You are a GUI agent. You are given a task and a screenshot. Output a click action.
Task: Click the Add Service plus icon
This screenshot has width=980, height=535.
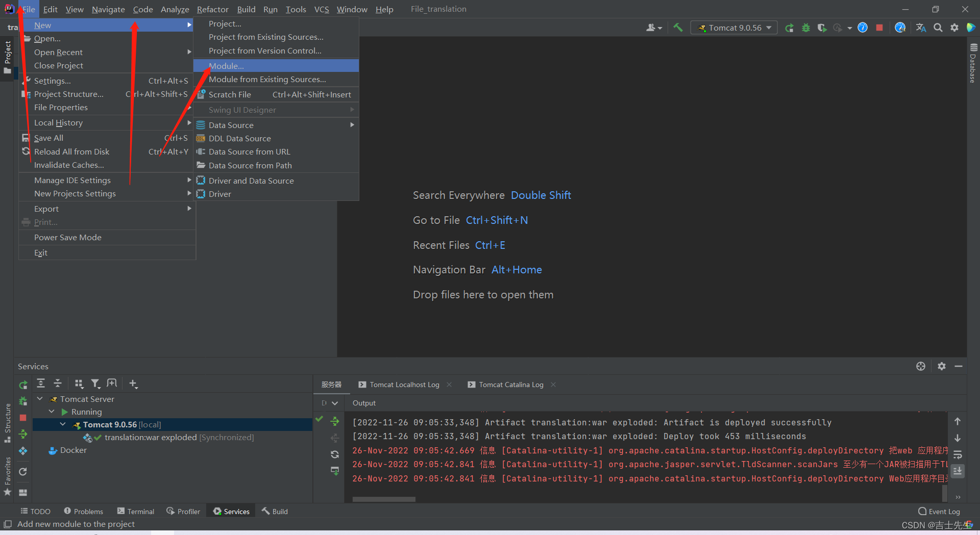click(133, 384)
